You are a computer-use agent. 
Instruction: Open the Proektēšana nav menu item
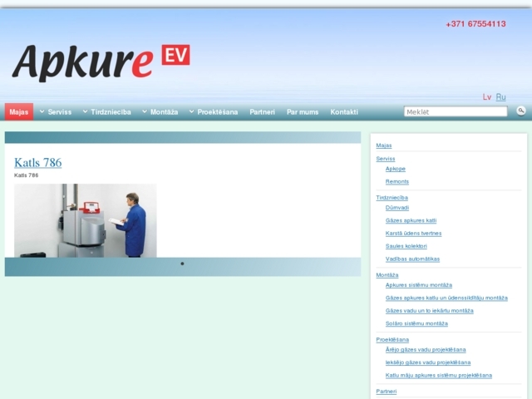click(x=218, y=112)
